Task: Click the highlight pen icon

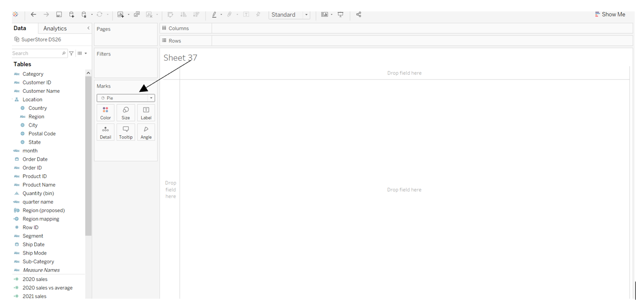Action: point(214,15)
